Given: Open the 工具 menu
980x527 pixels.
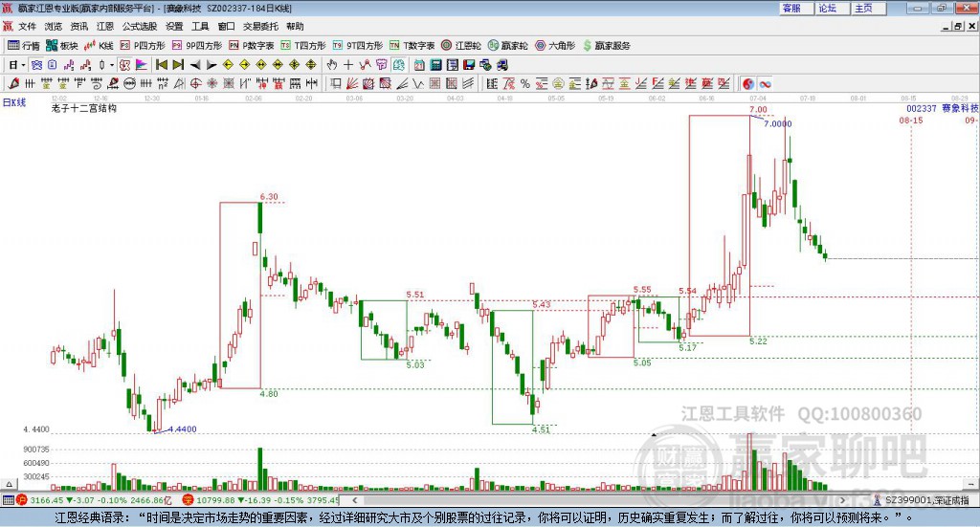Looking at the screenshot, I should (200, 26).
